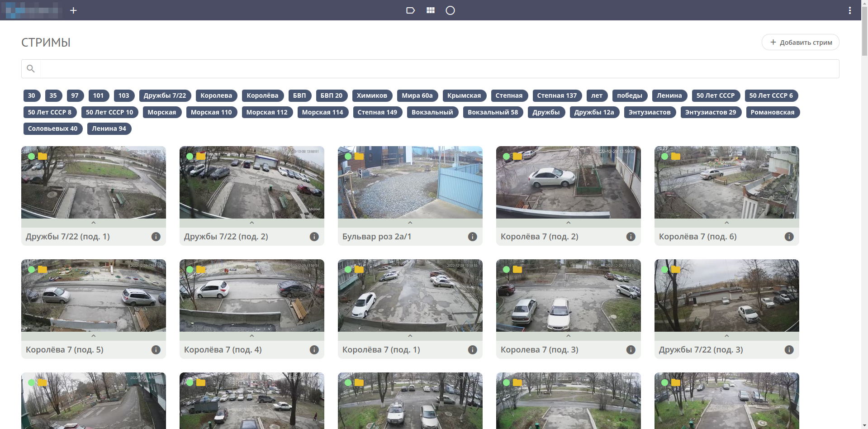Filter streams by tag Дружбы 7/22
Viewport: 868px width, 429px height.
(x=165, y=95)
